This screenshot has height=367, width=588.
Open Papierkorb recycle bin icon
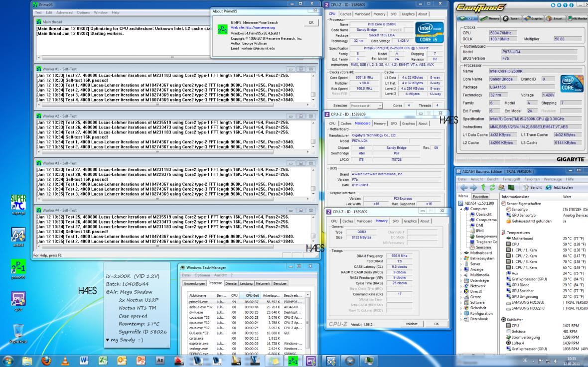click(18, 334)
